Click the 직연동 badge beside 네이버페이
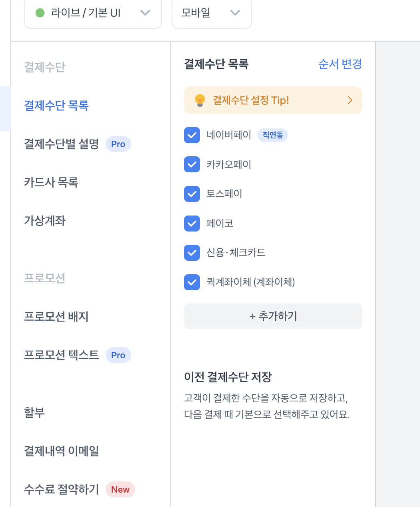 pyautogui.click(x=273, y=135)
